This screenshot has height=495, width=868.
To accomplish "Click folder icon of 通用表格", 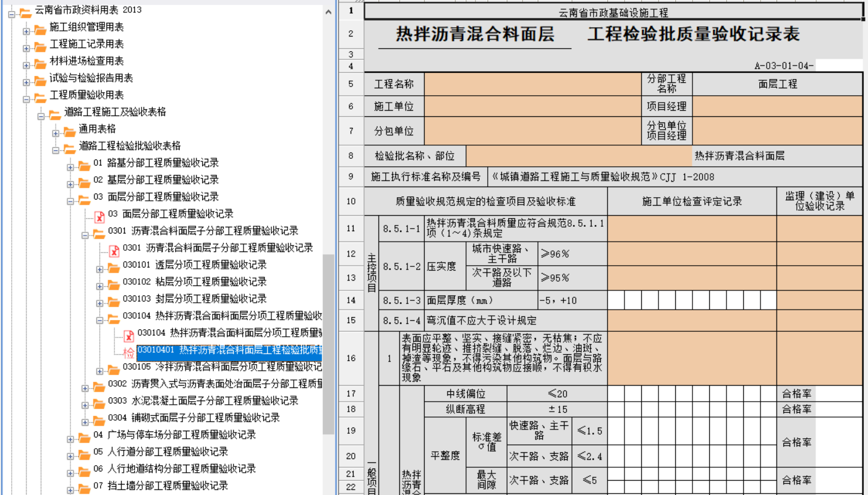I will [x=69, y=130].
